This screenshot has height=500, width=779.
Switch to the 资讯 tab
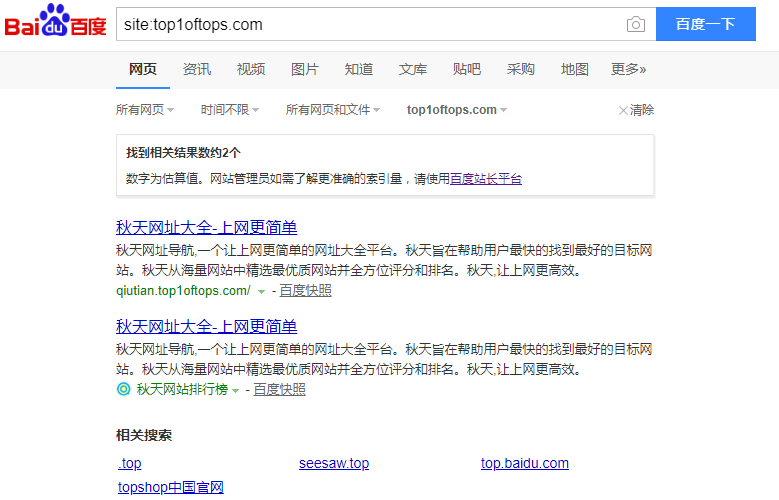point(197,69)
